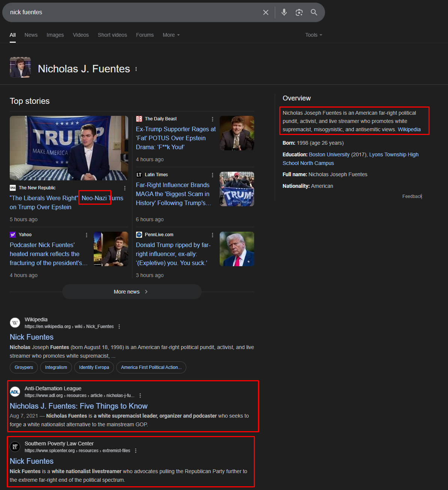Clear the search box with the X icon
Viewport: 448px width, 490px height.
coord(266,12)
